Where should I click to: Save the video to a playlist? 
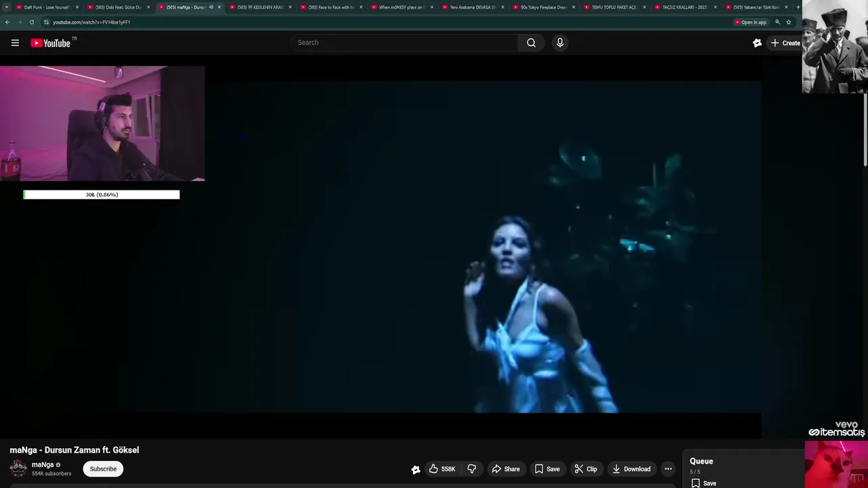coord(547,469)
